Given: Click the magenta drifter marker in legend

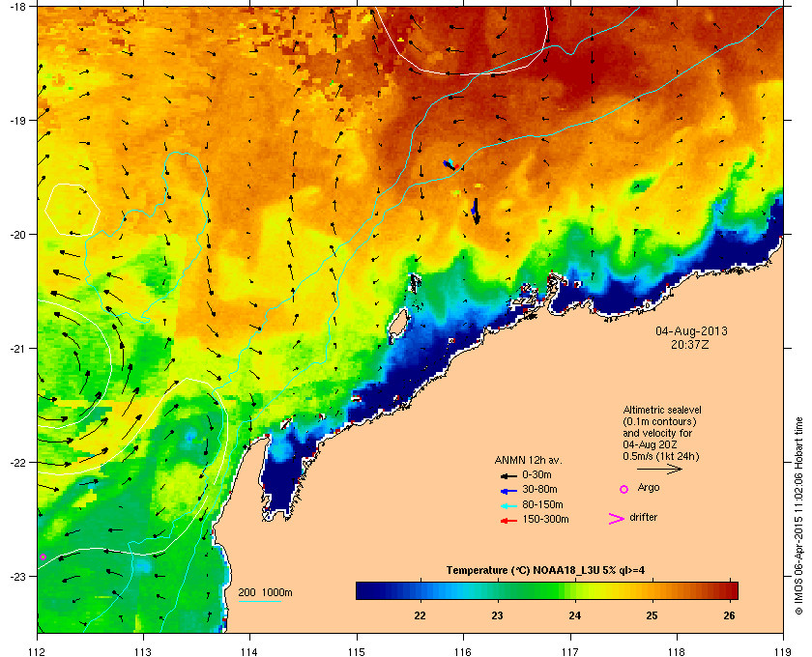Looking at the screenshot, I should coord(617,519).
